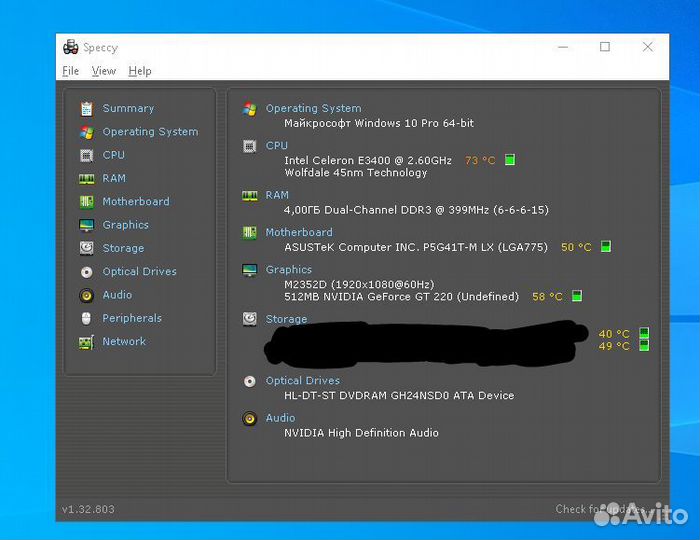Image resolution: width=700 pixels, height=540 pixels.
Task: Click the Summary clipboard icon in sidebar
Action: coord(87,108)
